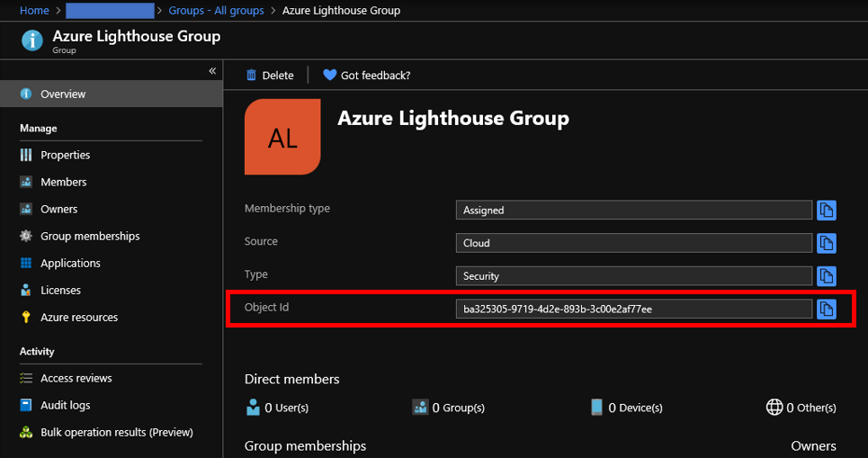Click the Members icon

[x=26, y=182]
